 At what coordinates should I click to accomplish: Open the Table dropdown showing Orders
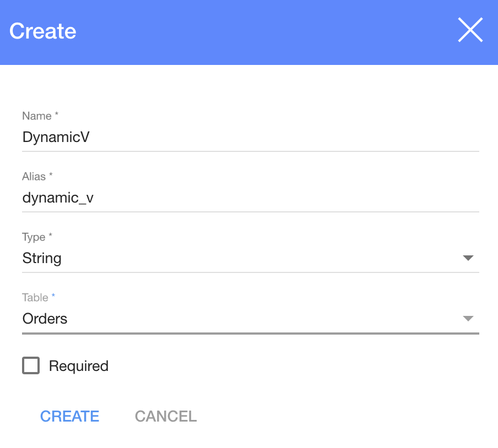[x=242, y=319]
